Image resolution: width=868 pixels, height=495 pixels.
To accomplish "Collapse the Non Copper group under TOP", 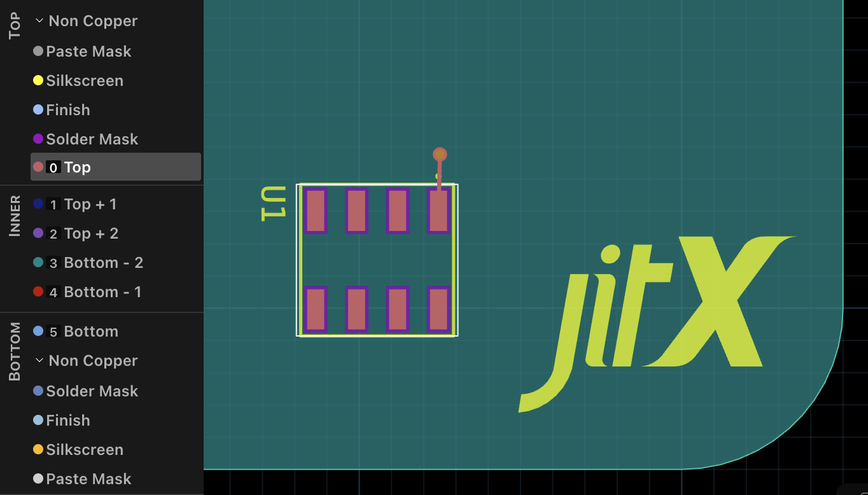I will click(38, 20).
